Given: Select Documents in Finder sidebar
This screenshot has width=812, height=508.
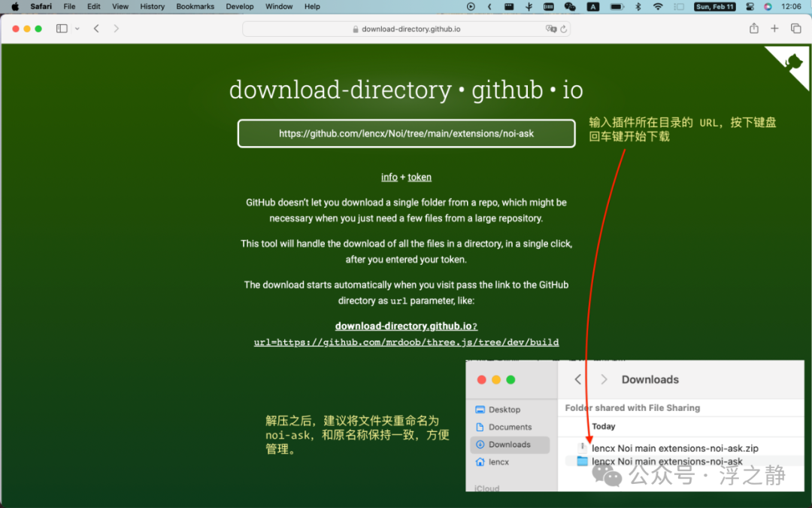Looking at the screenshot, I should pyautogui.click(x=510, y=427).
